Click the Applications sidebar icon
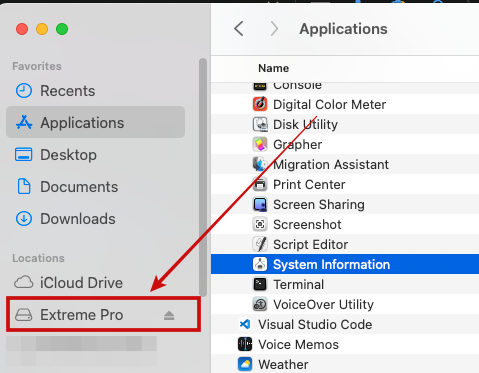 (x=24, y=123)
